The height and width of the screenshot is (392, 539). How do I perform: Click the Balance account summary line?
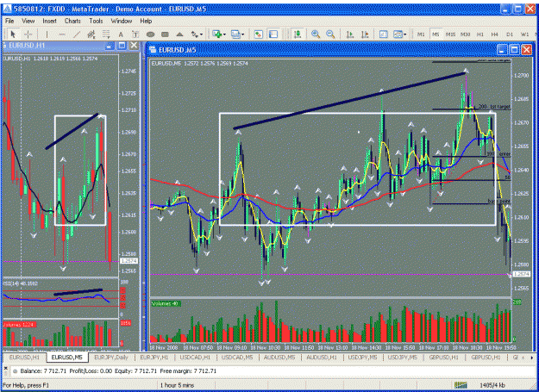point(119,371)
